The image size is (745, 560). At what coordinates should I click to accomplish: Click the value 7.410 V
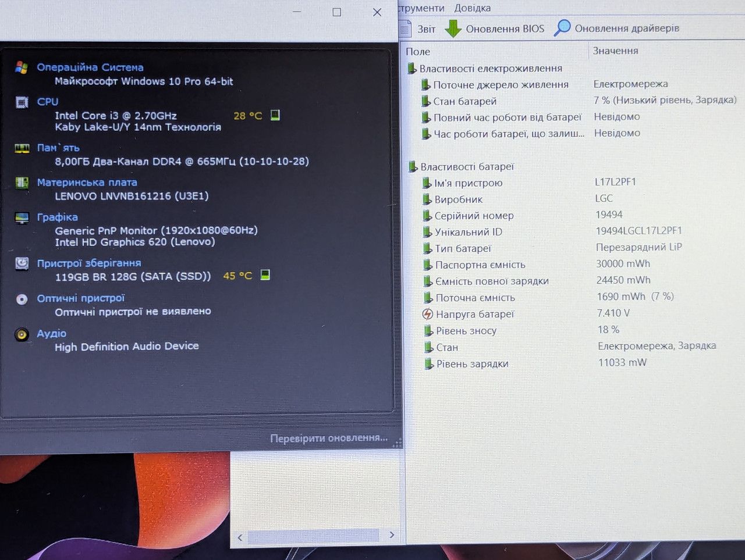click(613, 313)
